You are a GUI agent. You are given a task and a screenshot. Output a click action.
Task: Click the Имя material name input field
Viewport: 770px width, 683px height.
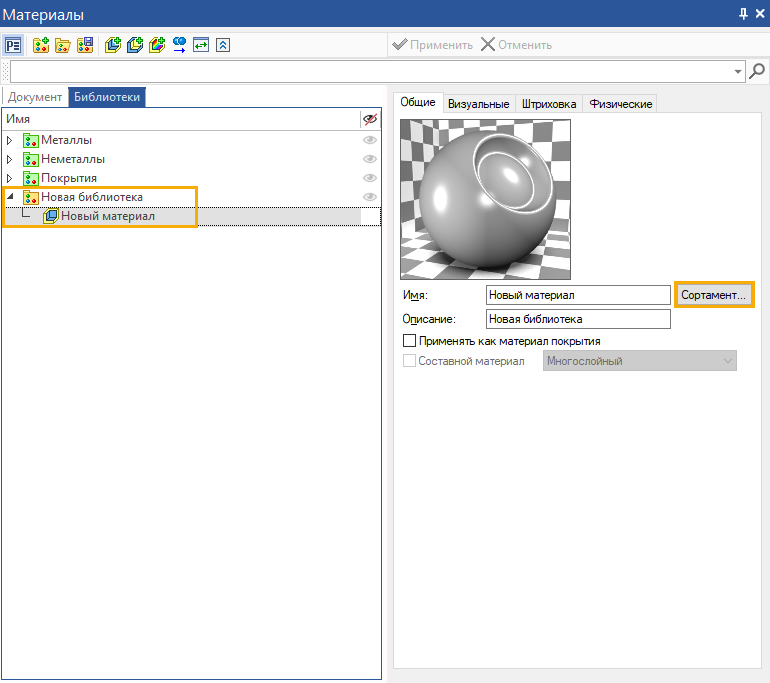pyautogui.click(x=577, y=295)
